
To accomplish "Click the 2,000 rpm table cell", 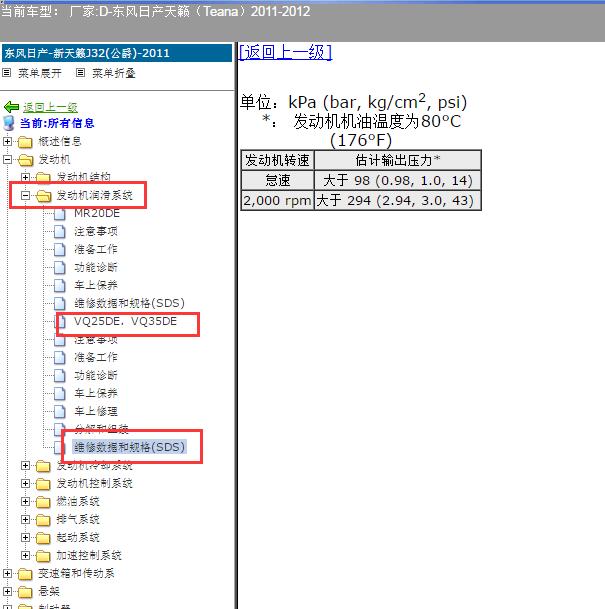I will coord(277,200).
